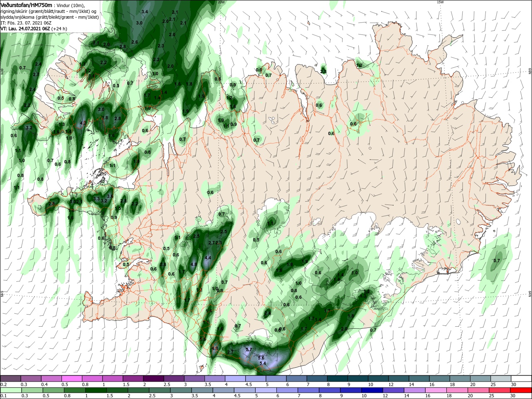Click the white snow-scale swatch labelled 30
The width and height of the screenshot is (532, 399).
pyautogui.click(x=522, y=378)
